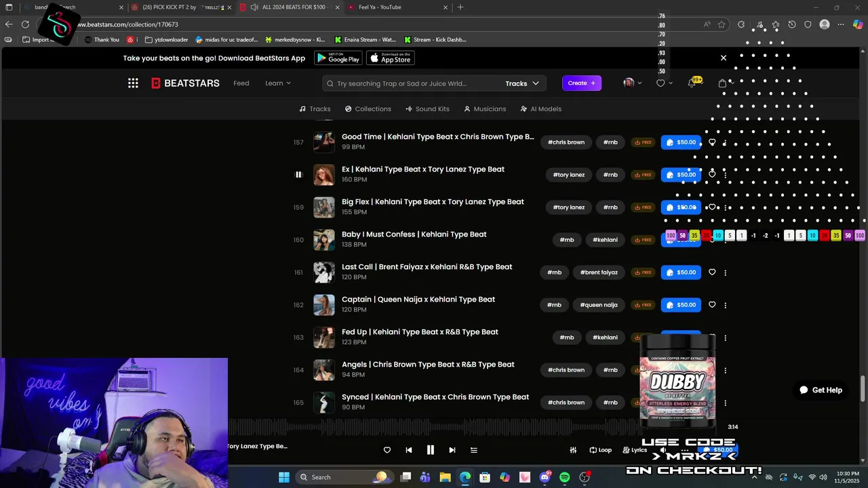The image size is (868, 488).
Task: Like the 'Good Time' beat with the heart
Action: tap(712, 142)
